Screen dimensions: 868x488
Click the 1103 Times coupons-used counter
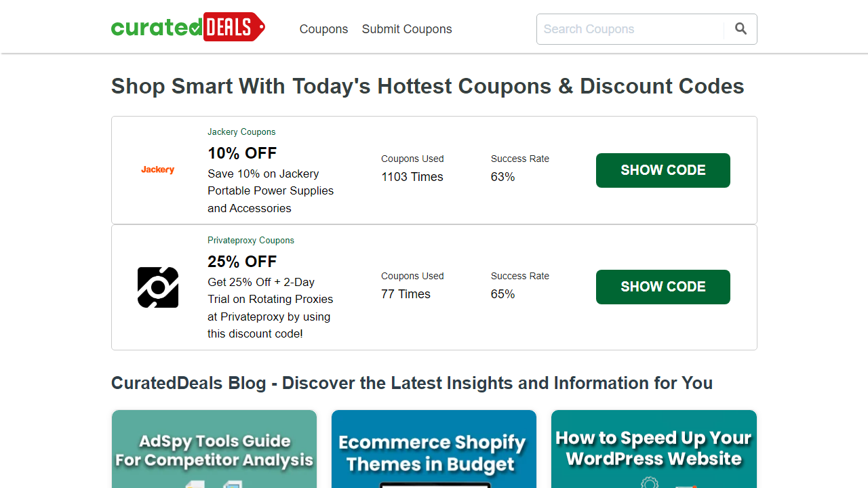[x=412, y=177]
